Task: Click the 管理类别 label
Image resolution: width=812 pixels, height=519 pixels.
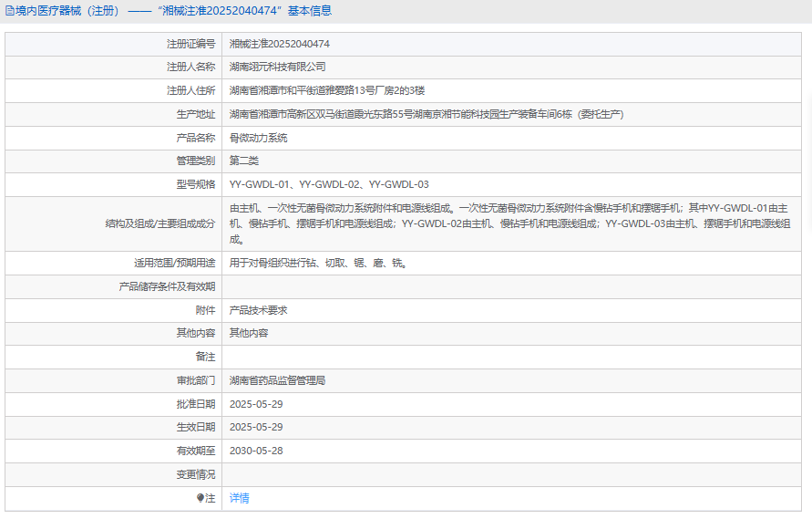Action: click(x=196, y=161)
